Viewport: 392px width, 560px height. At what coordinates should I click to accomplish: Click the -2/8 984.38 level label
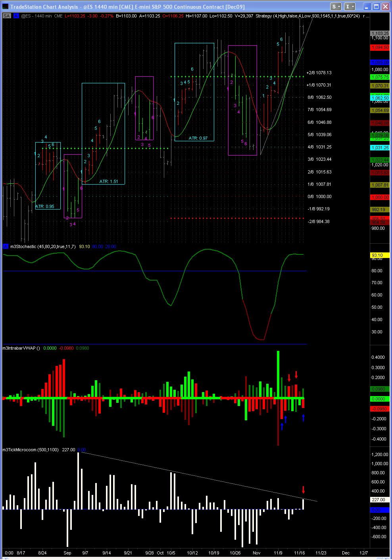coord(319,221)
